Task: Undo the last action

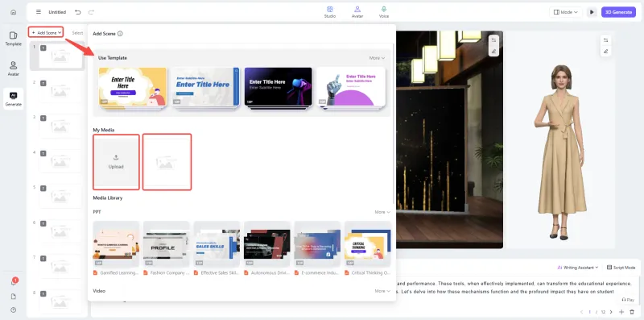Action: click(x=77, y=12)
